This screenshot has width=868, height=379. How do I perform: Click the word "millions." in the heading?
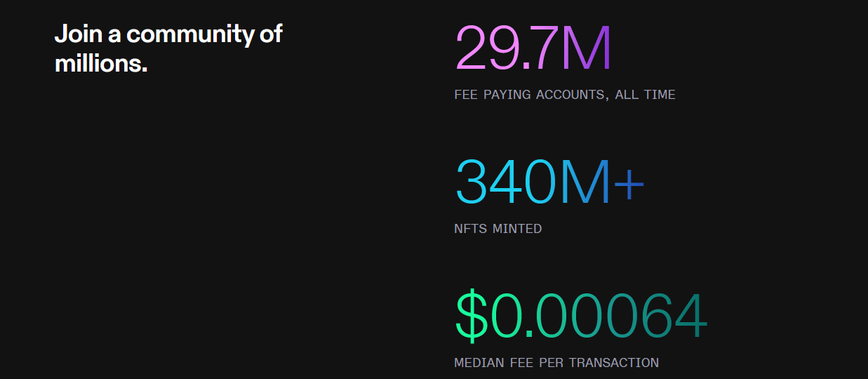coord(101,64)
